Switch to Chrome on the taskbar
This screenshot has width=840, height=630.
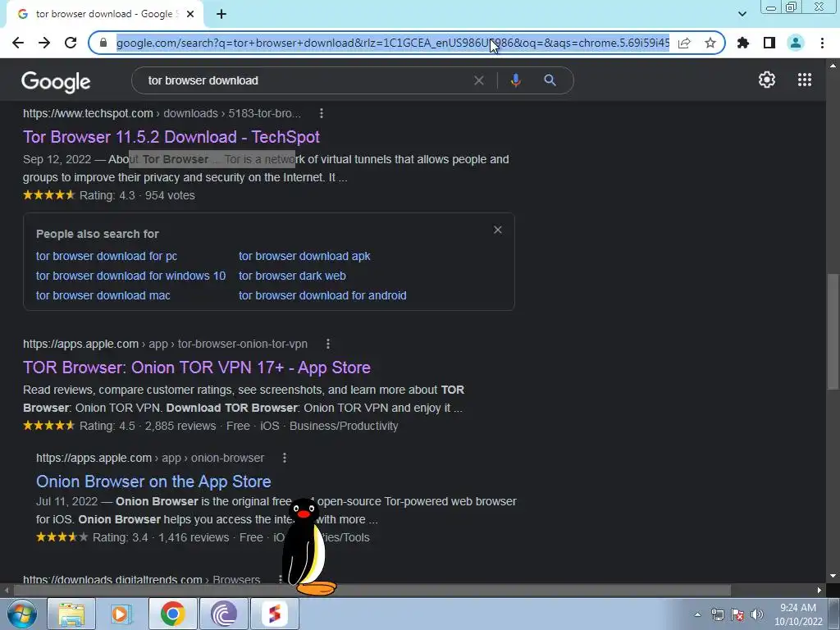click(x=172, y=614)
